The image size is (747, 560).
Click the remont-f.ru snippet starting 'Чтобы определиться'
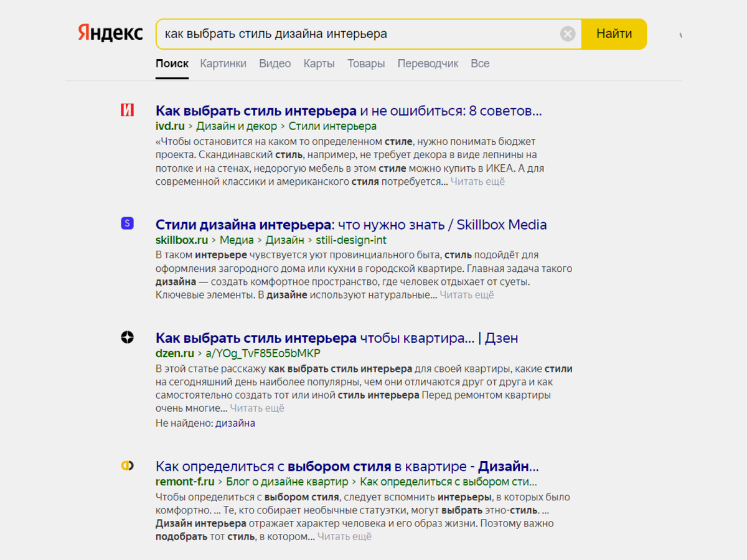[x=362, y=516]
